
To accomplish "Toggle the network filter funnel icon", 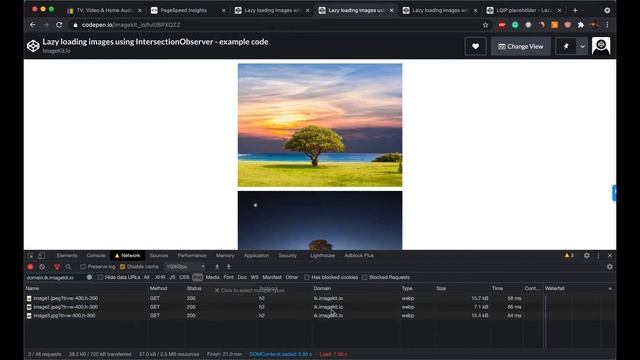I will [57, 267].
